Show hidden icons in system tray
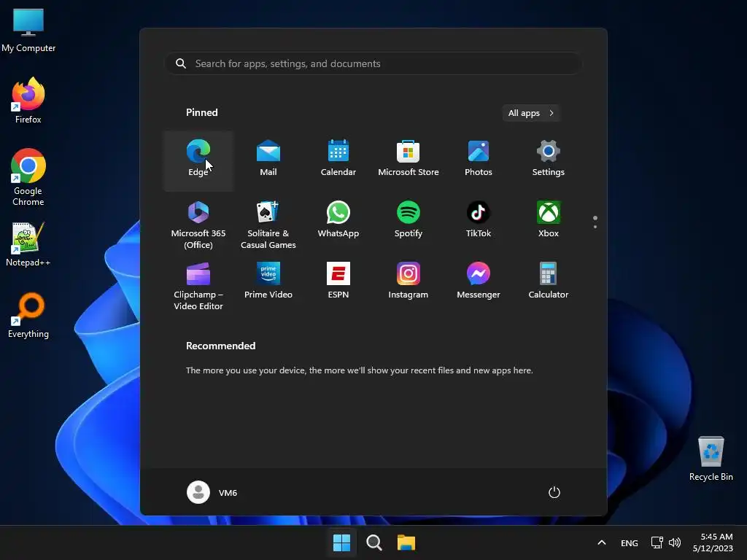This screenshot has width=747, height=560. pyautogui.click(x=602, y=542)
